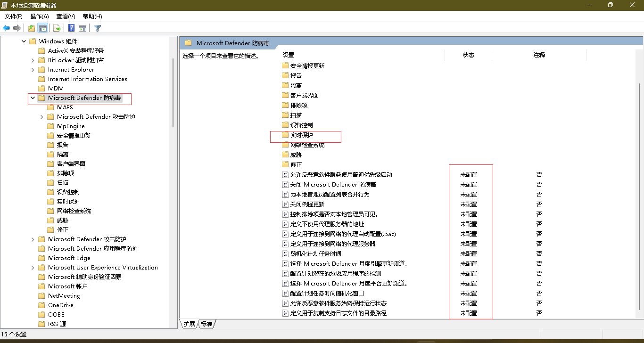Image resolution: width=644 pixels, height=343 pixels.
Task: Select policy 为本地管理员配置列表合并行为
Action: pyautogui.click(x=330, y=194)
